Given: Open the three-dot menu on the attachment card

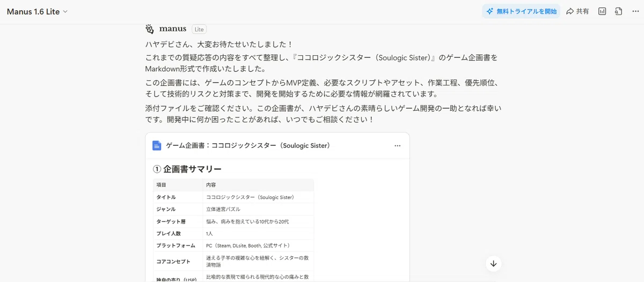Looking at the screenshot, I should [398, 146].
